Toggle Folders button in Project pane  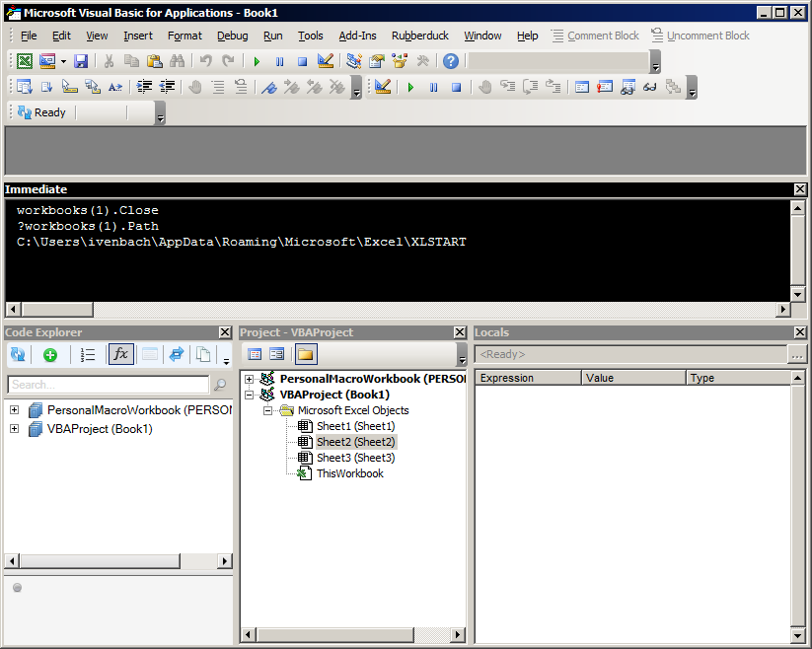coord(306,354)
